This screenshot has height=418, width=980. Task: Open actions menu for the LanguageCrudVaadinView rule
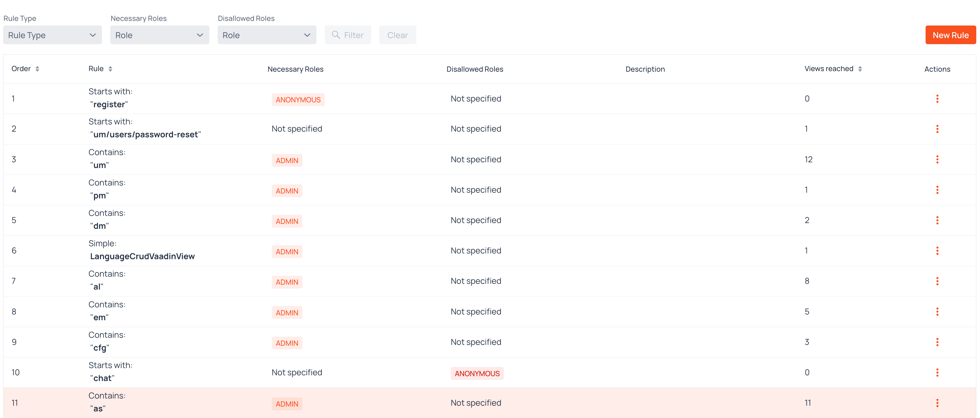point(937,251)
